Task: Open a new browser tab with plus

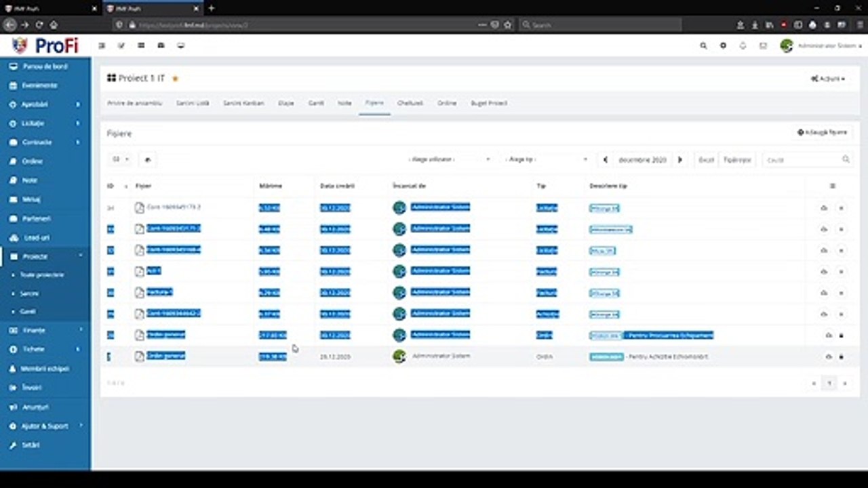Action: pos(212,8)
